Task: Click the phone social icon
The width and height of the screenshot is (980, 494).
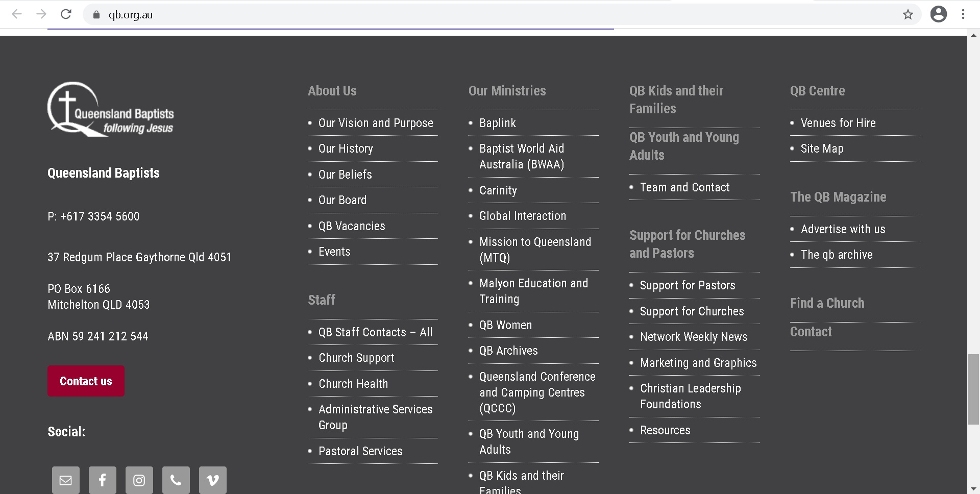Action: tap(176, 480)
